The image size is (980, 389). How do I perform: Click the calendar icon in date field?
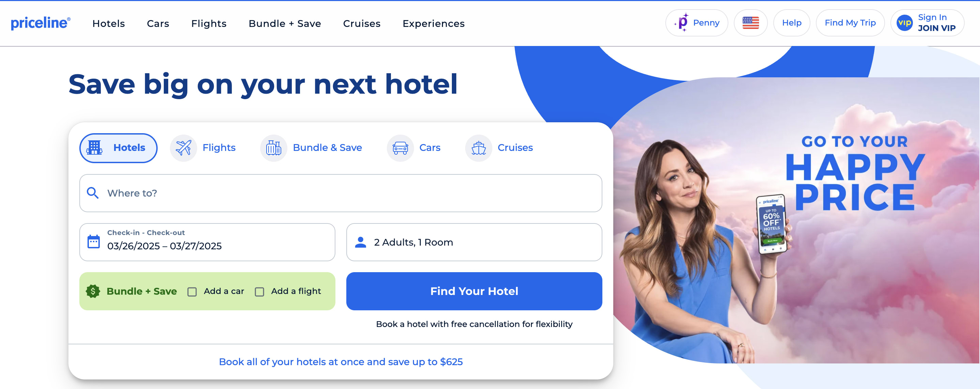(x=94, y=242)
